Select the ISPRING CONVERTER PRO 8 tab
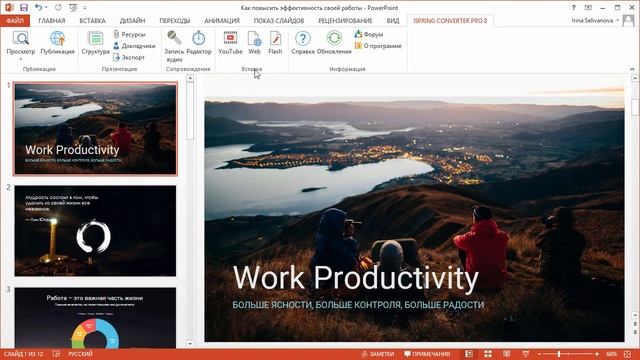 pos(450,20)
